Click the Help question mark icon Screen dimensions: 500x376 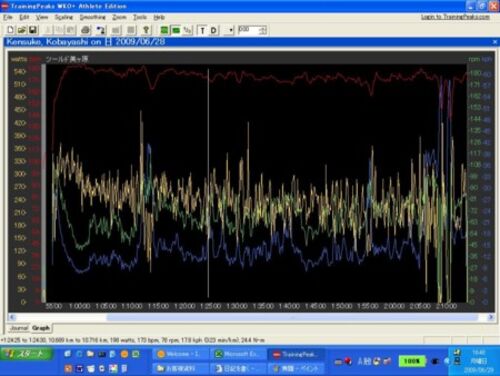tap(146, 30)
